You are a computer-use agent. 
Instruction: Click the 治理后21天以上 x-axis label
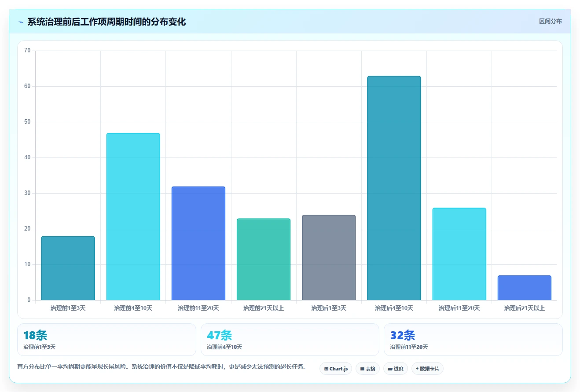tap(525, 308)
